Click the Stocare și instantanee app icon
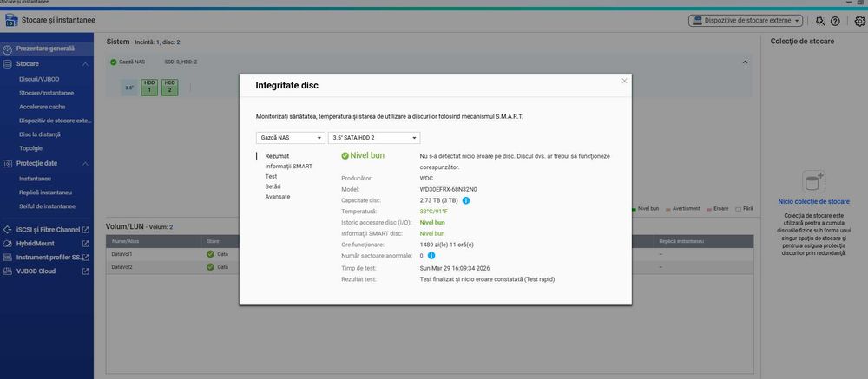This screenshot has height=379, width=868. click(x=12, y=21)
